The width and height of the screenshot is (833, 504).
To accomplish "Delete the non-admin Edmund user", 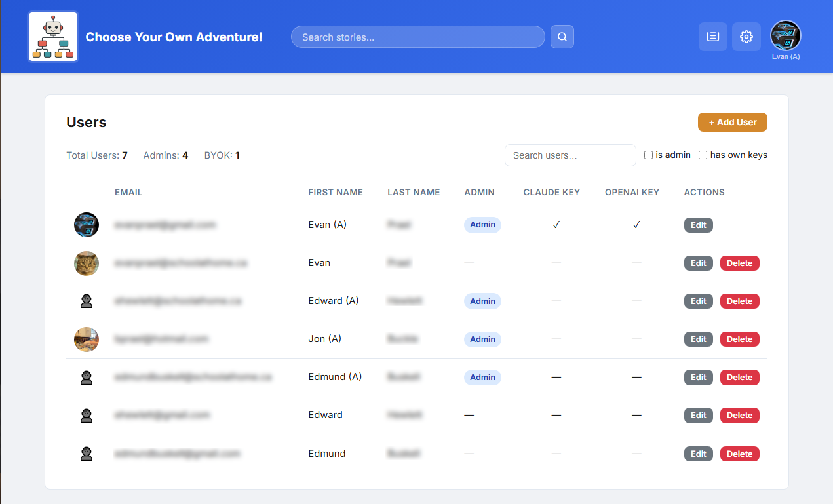I will [x=740, y=454].
